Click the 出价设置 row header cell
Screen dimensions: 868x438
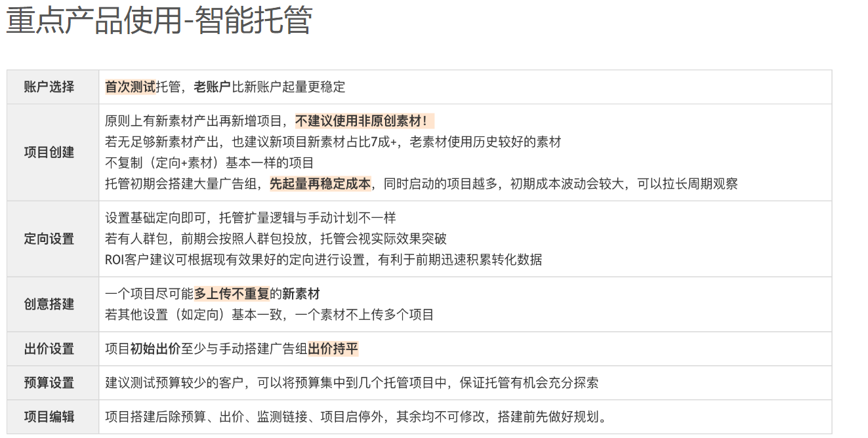point(49,349)
